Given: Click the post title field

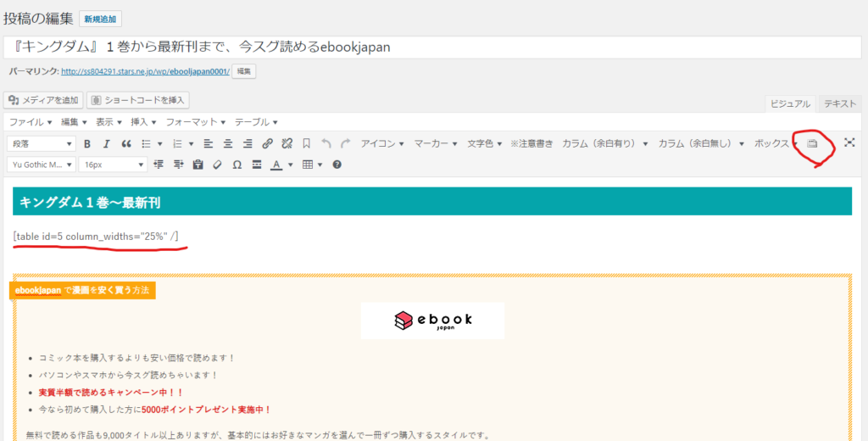Looking at the screenshot, I should [432, 47].
